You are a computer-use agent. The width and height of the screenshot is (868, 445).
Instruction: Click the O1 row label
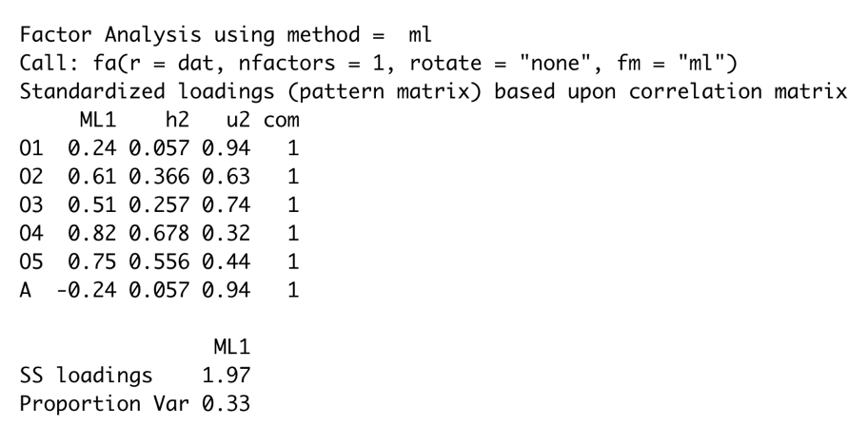30,148
